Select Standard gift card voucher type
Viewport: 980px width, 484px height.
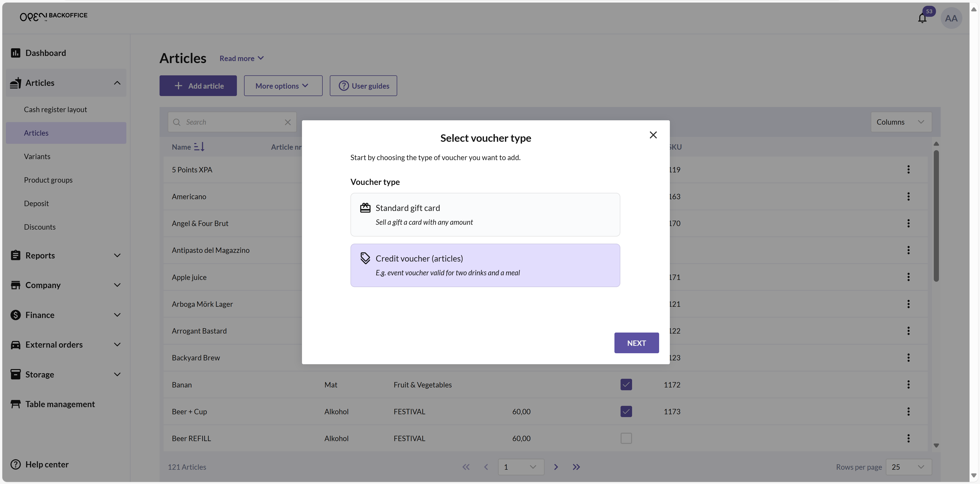(485, 215)
